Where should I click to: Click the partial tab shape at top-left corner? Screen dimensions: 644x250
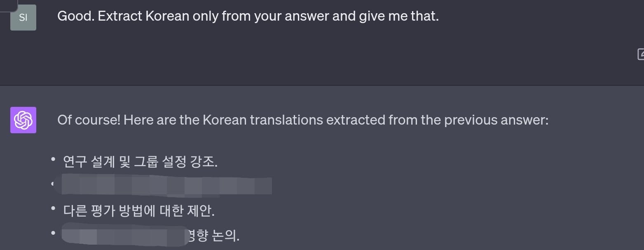[9, 5]
